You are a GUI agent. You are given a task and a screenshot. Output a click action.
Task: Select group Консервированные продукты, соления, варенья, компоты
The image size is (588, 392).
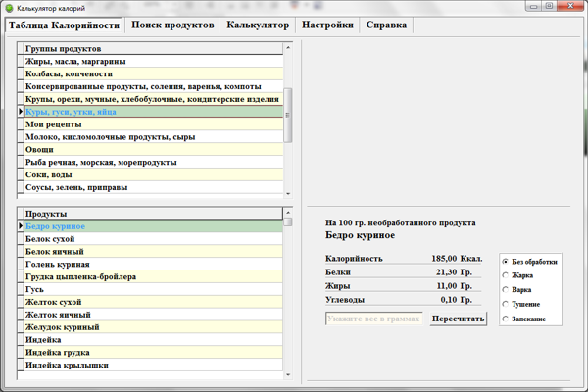tap(154, 86)
